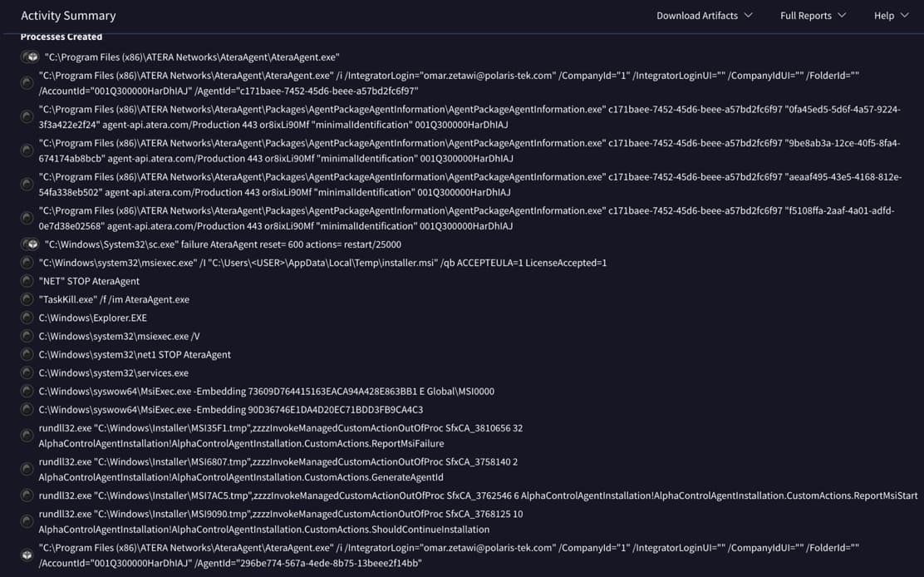Click the icon beside the first AteraAgent.exe process
Viewport: 924px width, 577px height.
click(x=29, y=57)
